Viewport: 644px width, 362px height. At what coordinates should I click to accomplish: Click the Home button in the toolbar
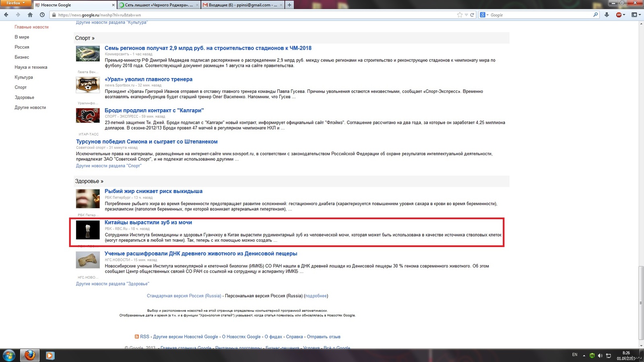tap(30, 15)
